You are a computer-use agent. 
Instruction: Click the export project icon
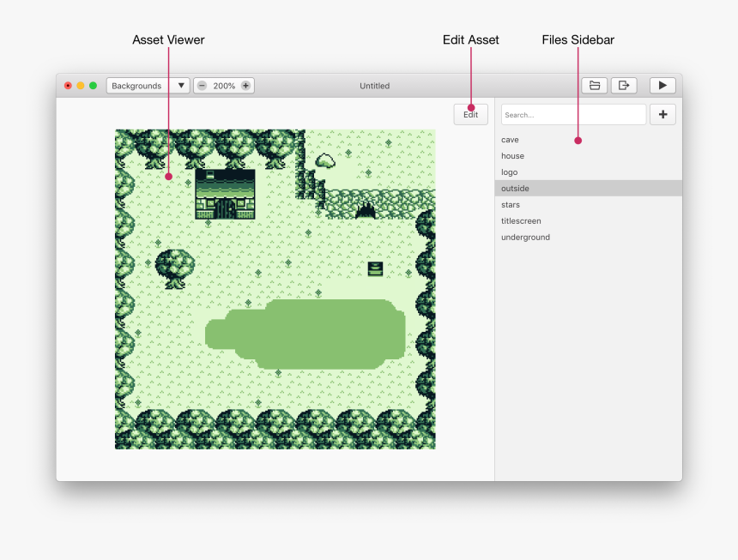pos(624,86)
